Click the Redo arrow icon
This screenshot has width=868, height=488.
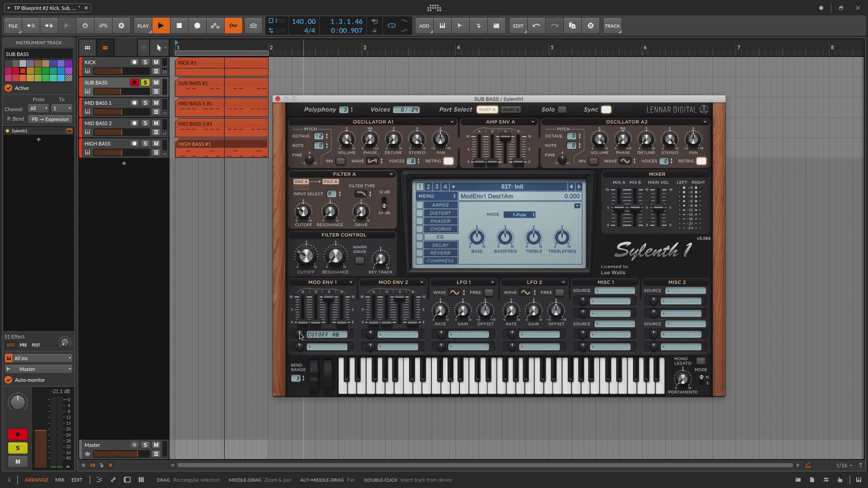(x=554, y=26)
